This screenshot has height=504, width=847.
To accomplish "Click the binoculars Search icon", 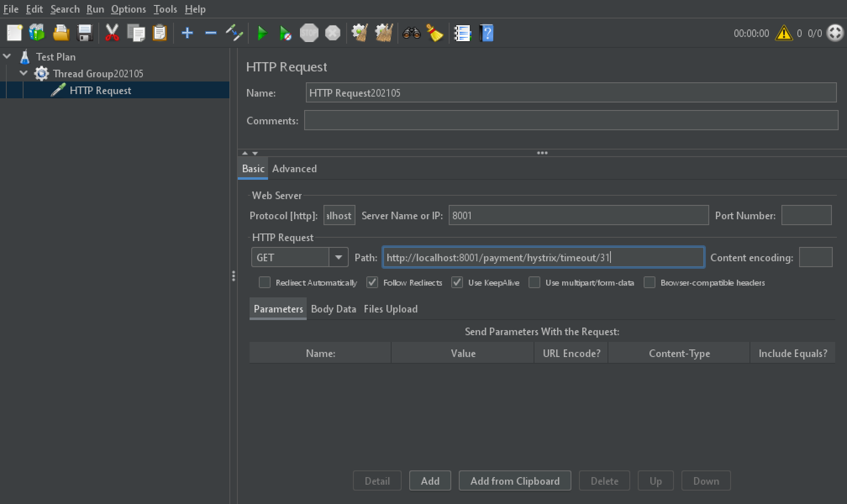I will [411, 33].
